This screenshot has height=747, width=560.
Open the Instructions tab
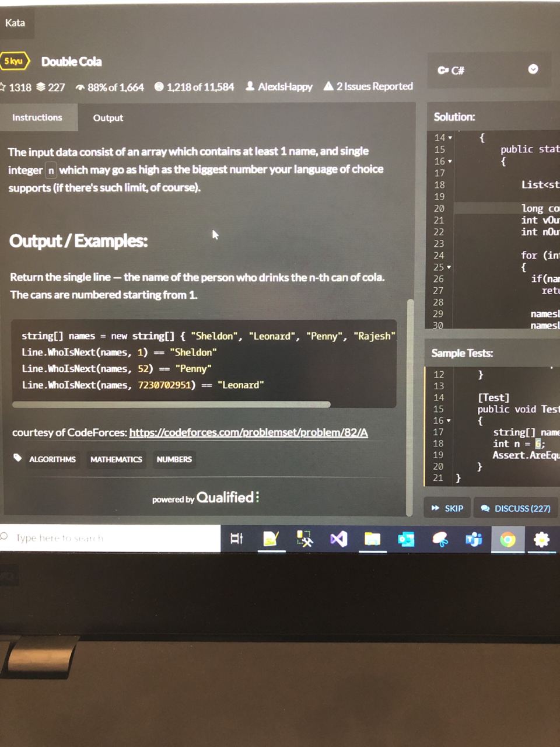click(37, 117)
